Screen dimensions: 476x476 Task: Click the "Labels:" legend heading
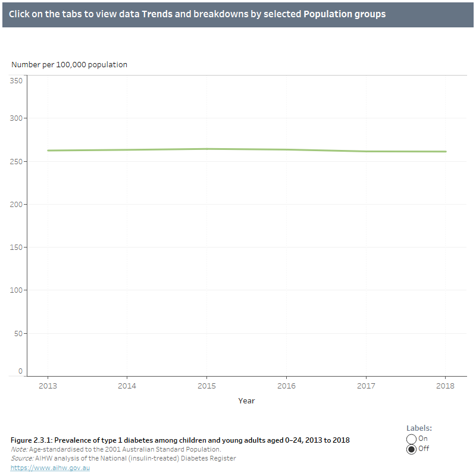point(419,428)
